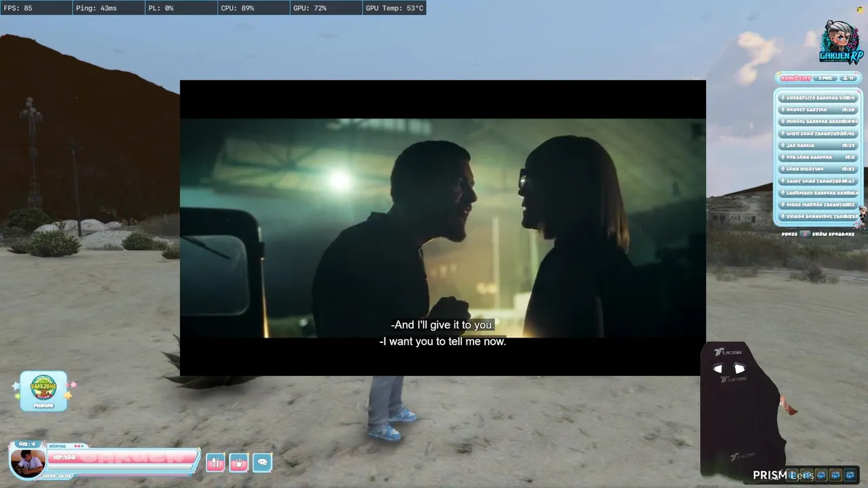
Task: Select Kya Luna Barrera in radio list
Action: pyautogui.click(x=818, y=157)
